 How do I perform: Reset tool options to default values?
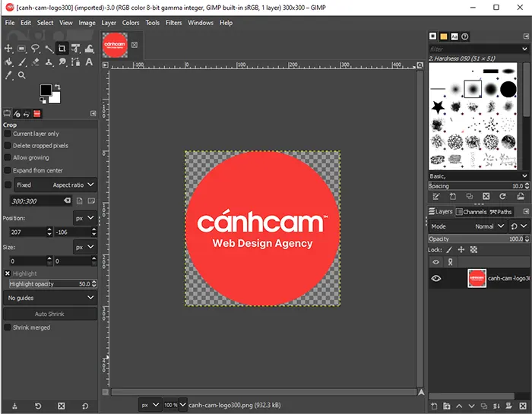tap(85, 406)
